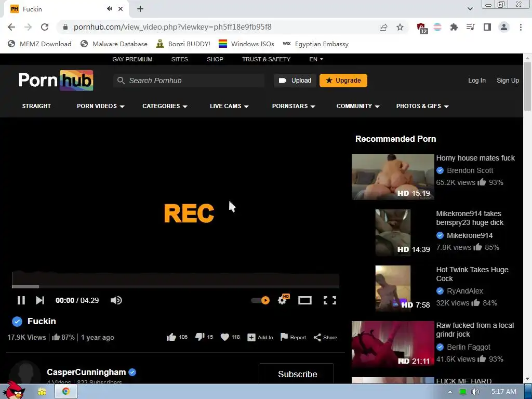The width and height of the screenshot is (532, 399).
Task: Favorite the video with the heart icon
Action: [224, 337]
